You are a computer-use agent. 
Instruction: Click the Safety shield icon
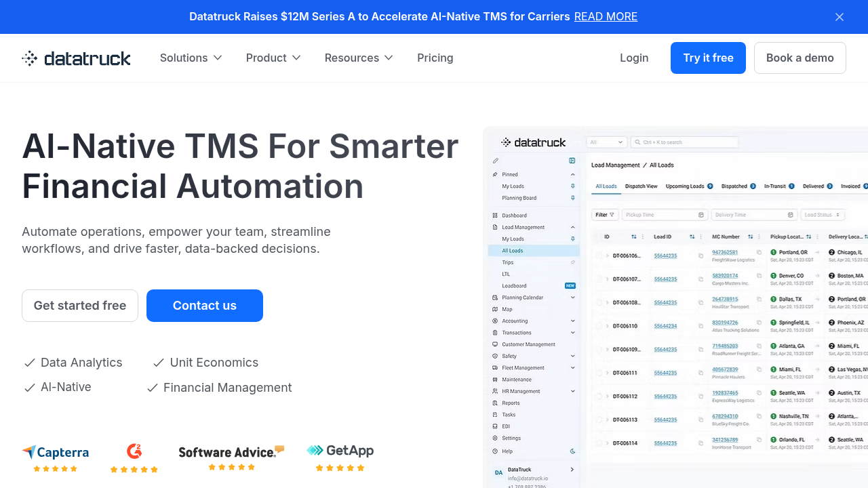495,356
